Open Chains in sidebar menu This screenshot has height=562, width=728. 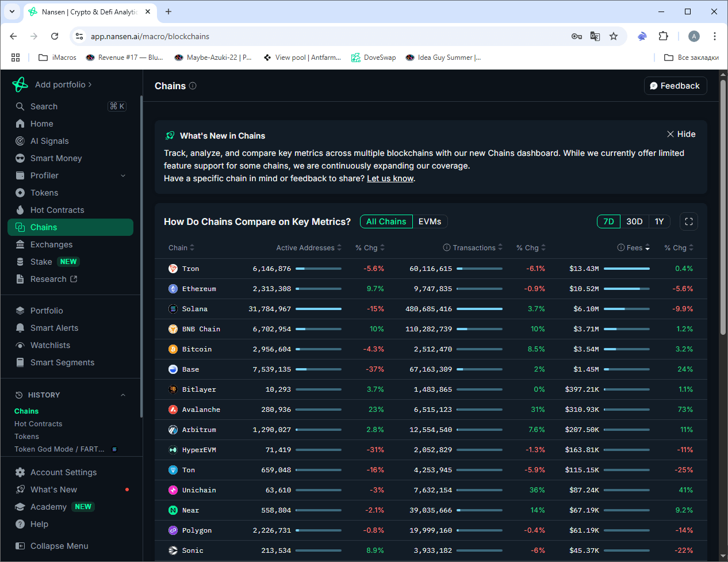(x=70, y=227)
